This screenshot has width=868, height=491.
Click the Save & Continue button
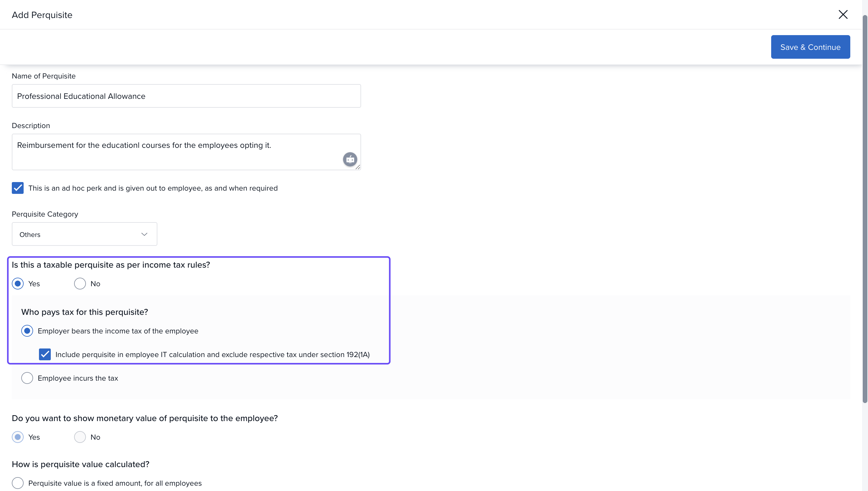810,47
